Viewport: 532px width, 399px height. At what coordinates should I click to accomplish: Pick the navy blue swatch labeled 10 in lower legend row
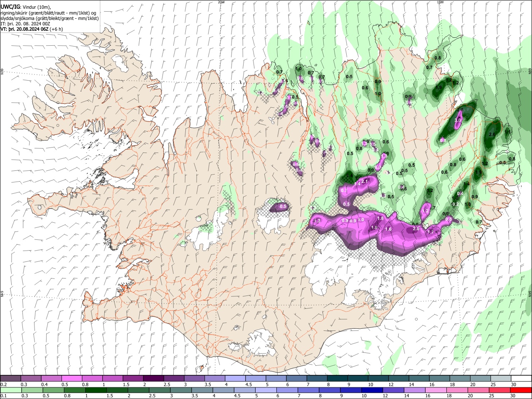[x=372, y=390]
